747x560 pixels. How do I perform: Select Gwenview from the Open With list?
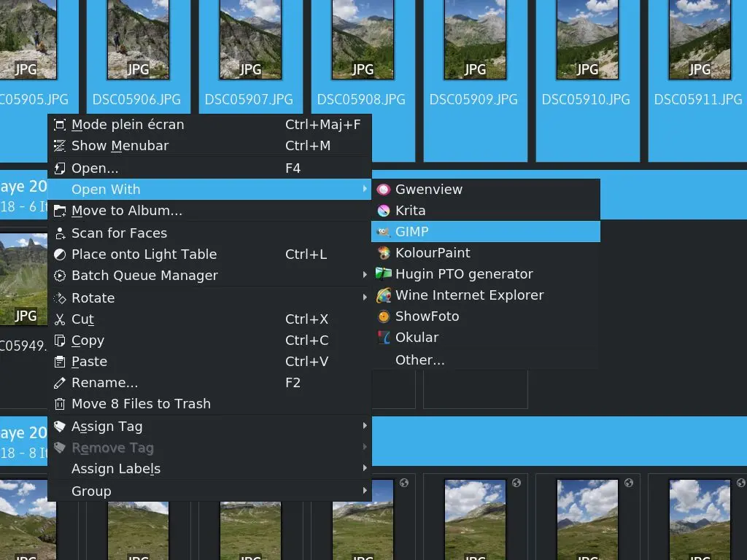coord(429,189)
